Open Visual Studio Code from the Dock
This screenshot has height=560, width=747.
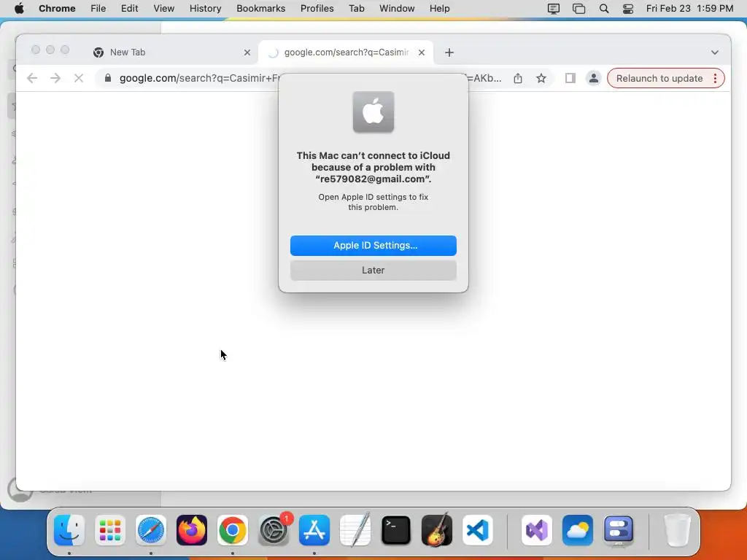click(x=478, y=530)
